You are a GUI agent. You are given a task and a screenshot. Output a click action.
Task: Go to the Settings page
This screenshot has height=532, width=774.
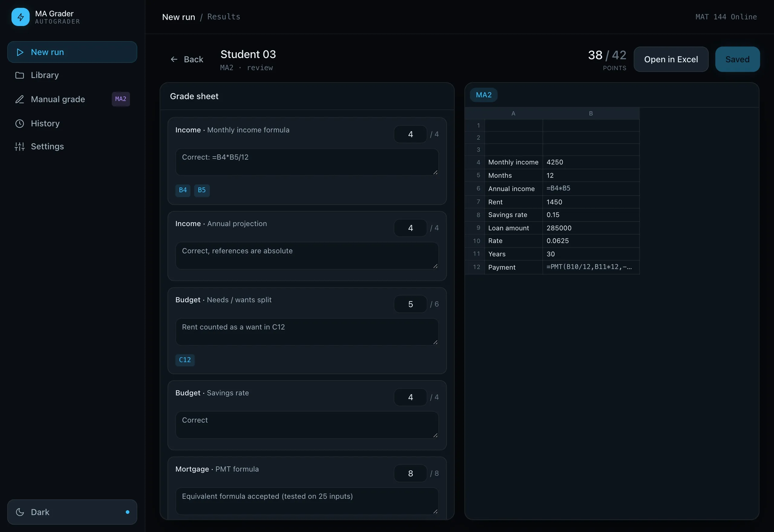point(72,147)
